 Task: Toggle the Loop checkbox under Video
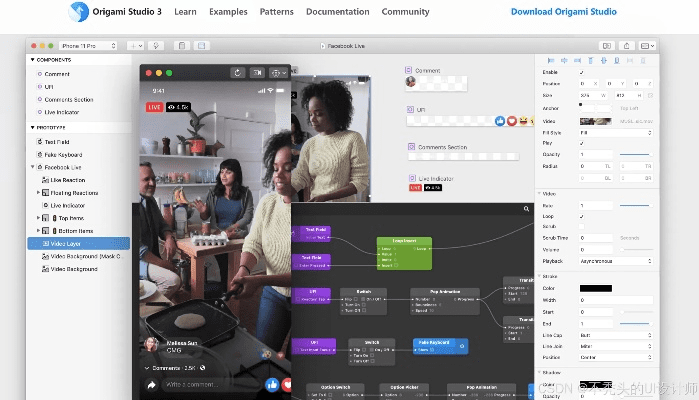tap(582, 216)
